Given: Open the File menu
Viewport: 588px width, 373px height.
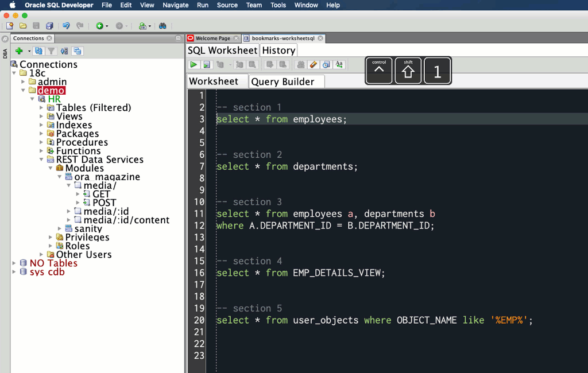Looking at the screenshot, I should point(106,5).
